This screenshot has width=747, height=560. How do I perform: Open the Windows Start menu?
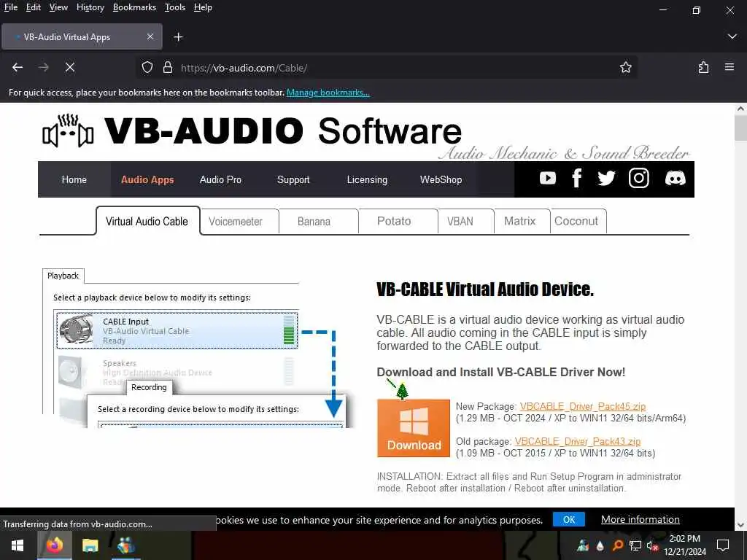(x=18, y=545)
